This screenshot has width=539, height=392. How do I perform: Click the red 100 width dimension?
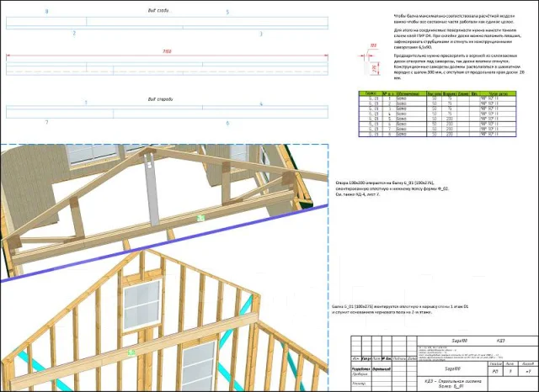click(373, 45)
